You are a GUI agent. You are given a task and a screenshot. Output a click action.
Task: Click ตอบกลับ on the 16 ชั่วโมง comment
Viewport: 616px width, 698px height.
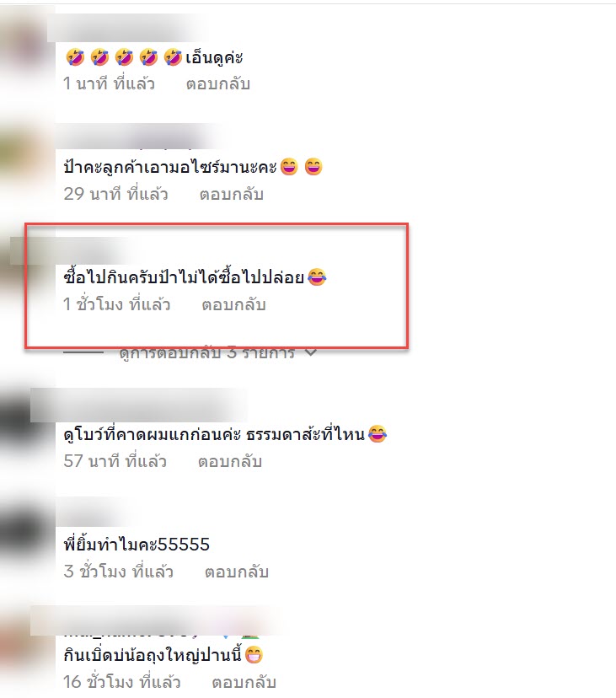click(244, 682)
